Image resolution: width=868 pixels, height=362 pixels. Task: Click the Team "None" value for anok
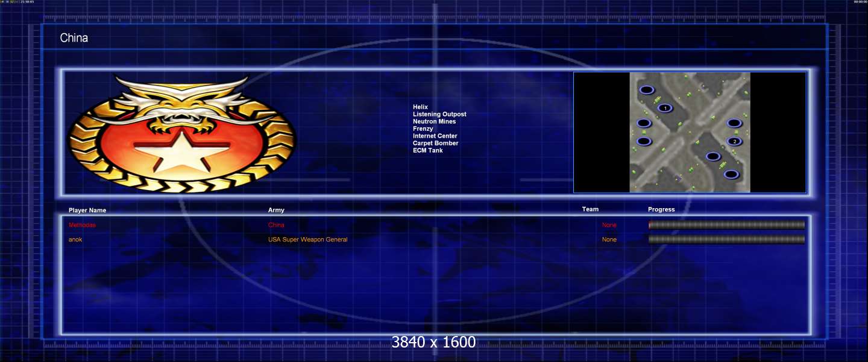pyautogui.click(x=609, y=240)
